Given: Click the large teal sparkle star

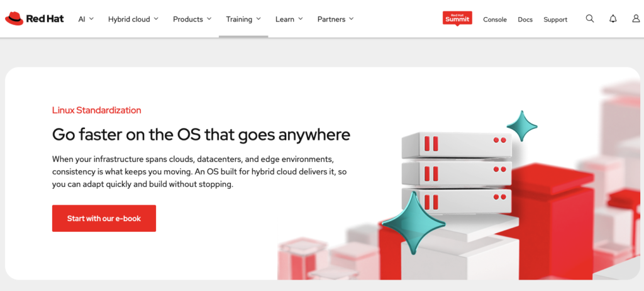Looking at the screenshot, I should 413,222.
